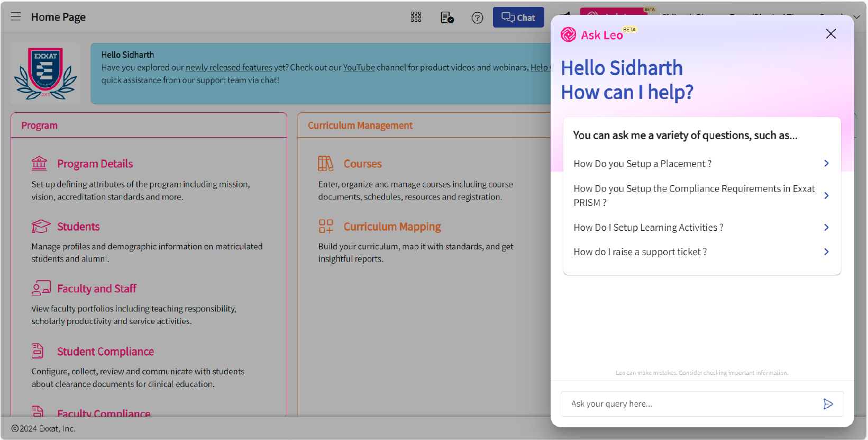Open the checklist document icon in header

pos(447,17)
